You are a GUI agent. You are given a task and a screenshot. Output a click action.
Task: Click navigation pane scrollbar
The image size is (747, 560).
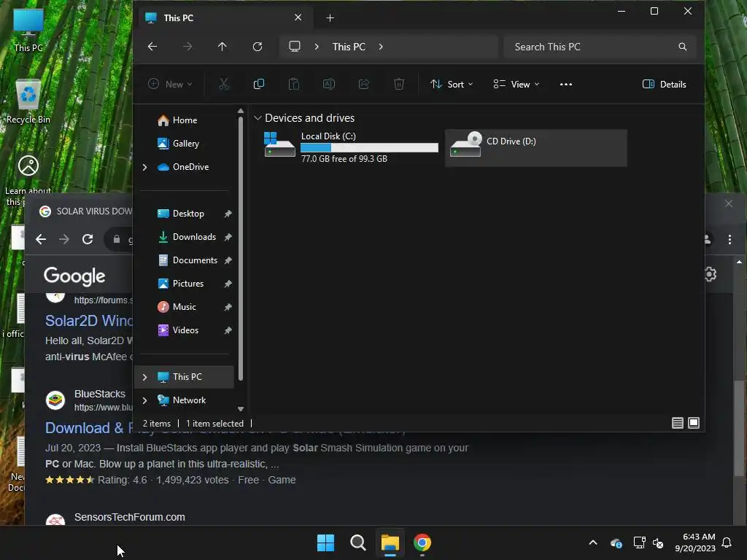(241, 248)
